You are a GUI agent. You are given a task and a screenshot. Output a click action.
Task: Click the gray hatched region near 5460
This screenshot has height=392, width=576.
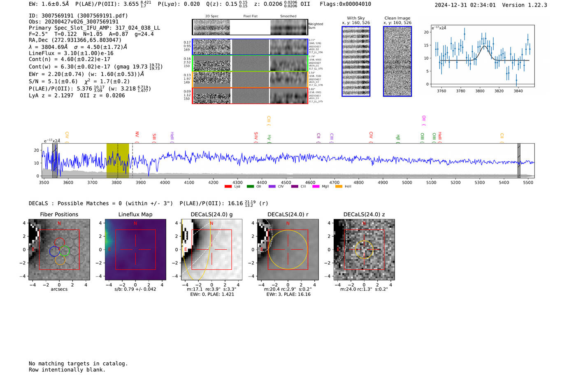pos(519,160)
